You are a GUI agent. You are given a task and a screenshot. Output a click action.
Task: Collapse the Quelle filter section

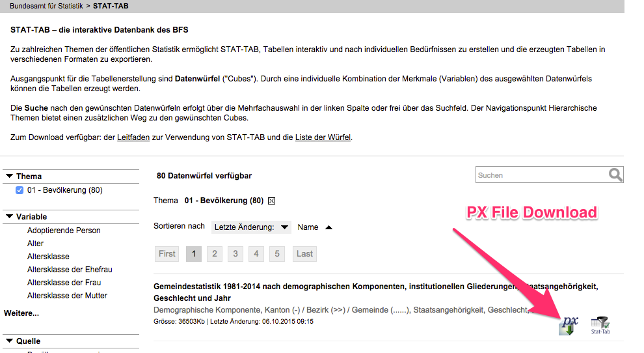(x=10, y=341)
